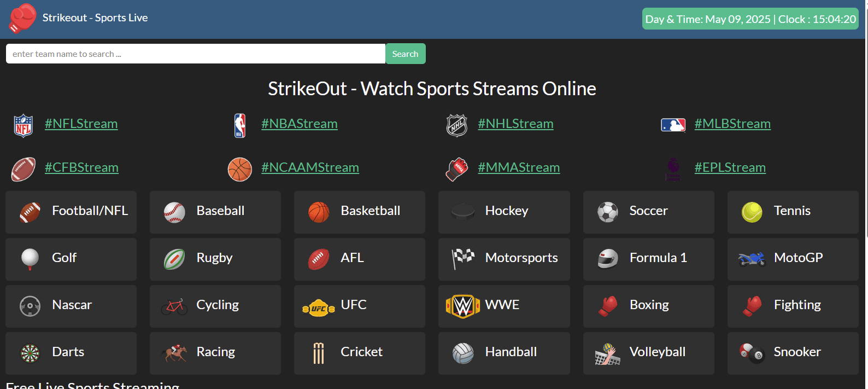Viewport: 868px width, 389px height.
Task: Click the bicycle icon in Cycling tile
Action: [x=174, y=306]
